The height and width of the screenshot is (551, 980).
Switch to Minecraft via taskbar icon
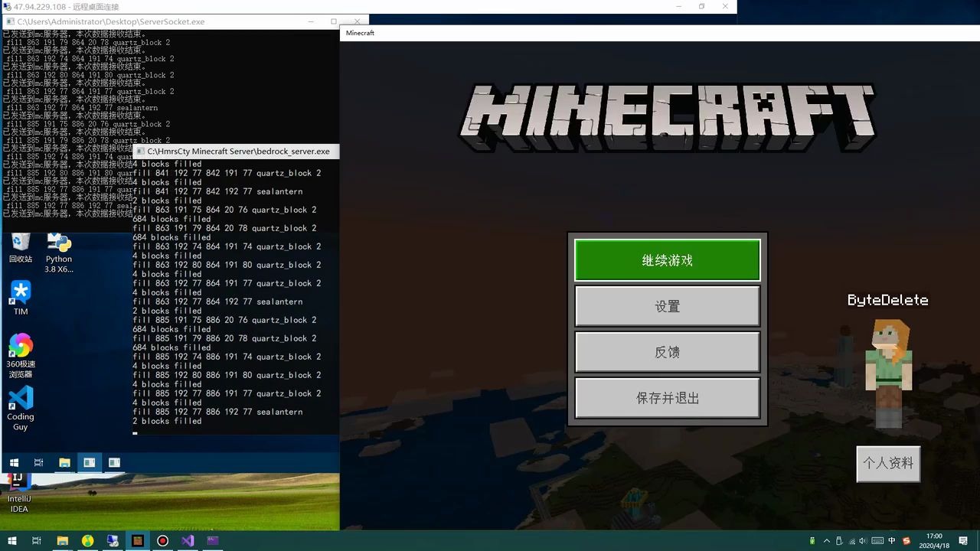[138, 541]
